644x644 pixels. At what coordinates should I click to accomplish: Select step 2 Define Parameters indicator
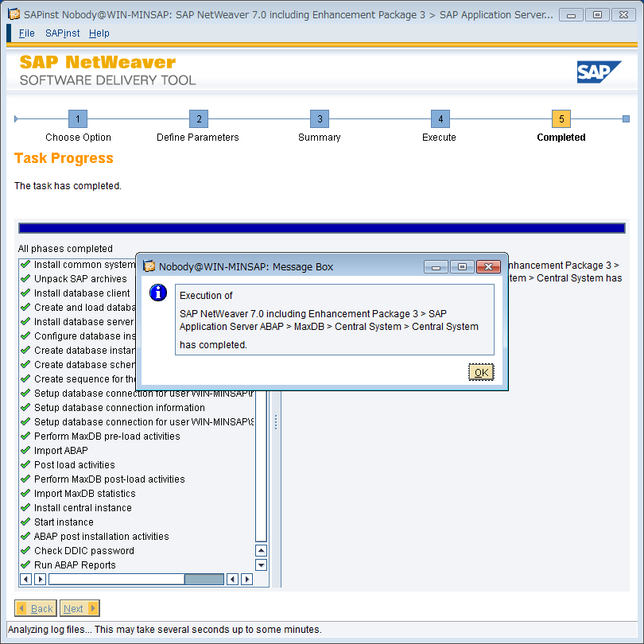pos(198,118)
